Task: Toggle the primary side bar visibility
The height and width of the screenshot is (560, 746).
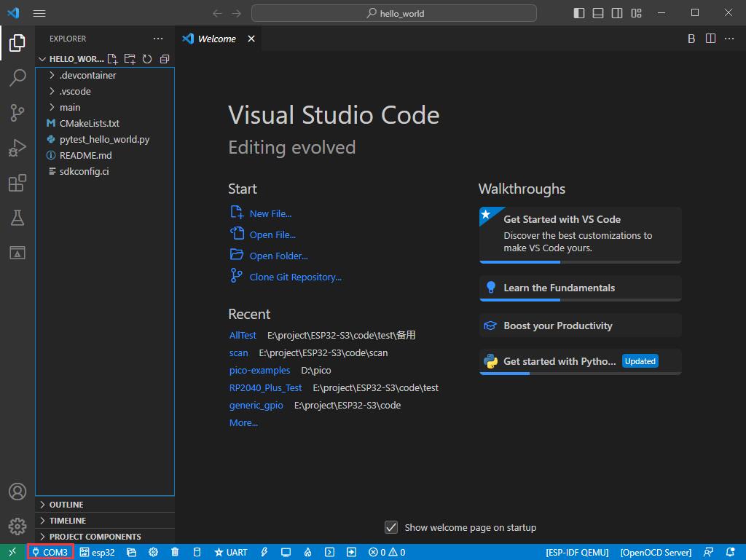Action: tap(579, 13)
